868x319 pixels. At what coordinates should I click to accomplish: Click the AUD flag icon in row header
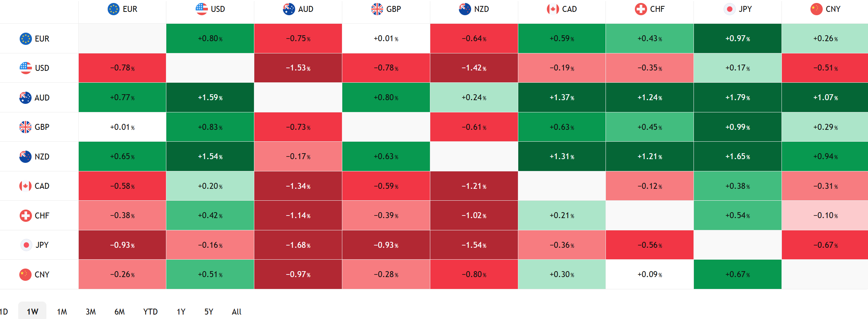pos(25,98)
